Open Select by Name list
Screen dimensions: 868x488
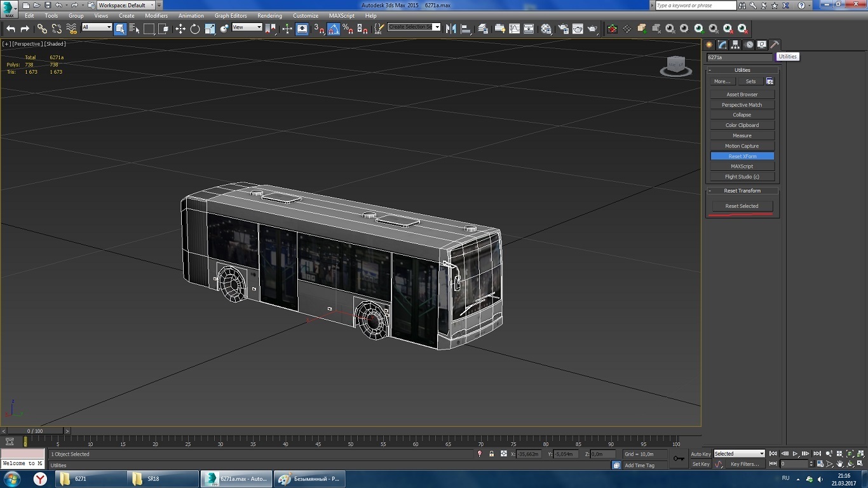134,29
